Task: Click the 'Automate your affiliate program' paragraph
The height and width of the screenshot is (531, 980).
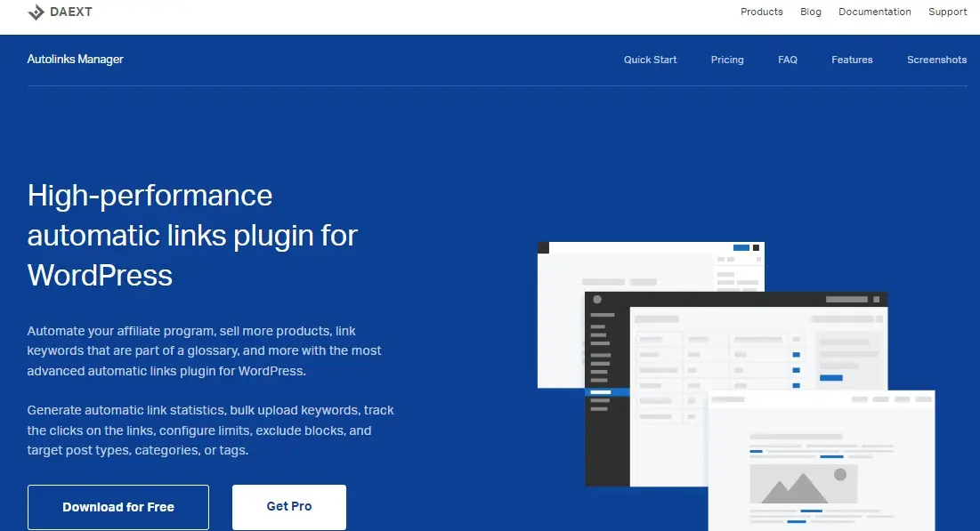Action: tap(205, 351)
